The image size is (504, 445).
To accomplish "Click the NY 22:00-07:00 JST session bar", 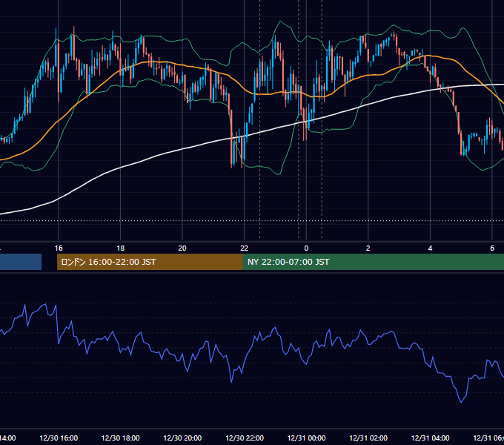I will (x=373, y=262).
